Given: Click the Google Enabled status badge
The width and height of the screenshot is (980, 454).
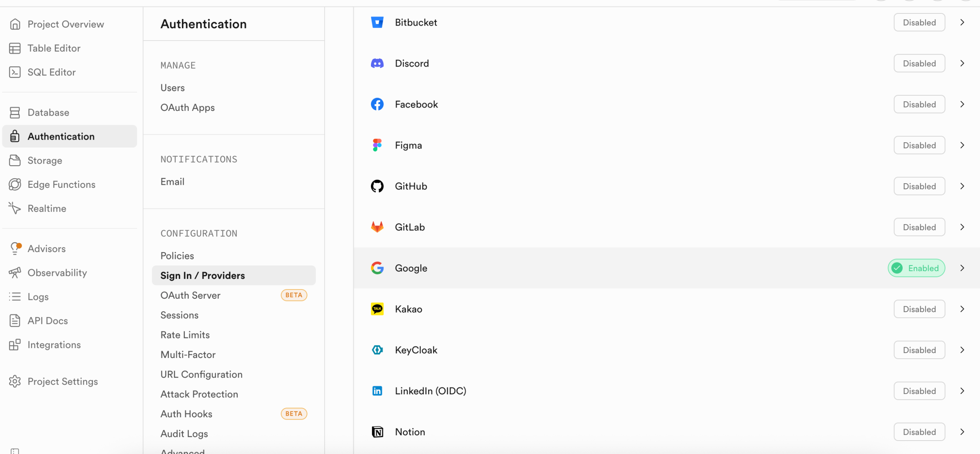Looking at the screenshot, I should (x=916, y=268).
